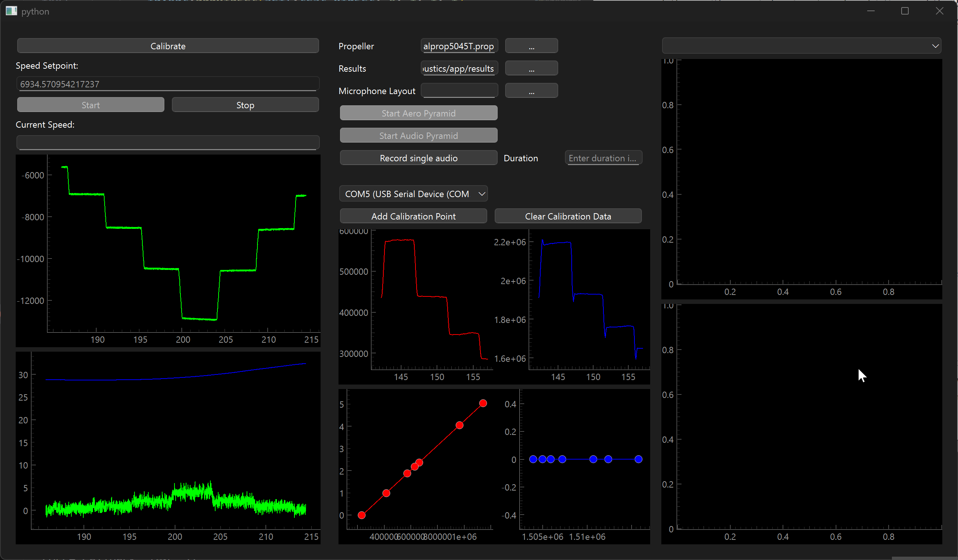Open the empty dropdown above right plots
The height and width of the screenshot is (560, 958).
click(801, 46)
